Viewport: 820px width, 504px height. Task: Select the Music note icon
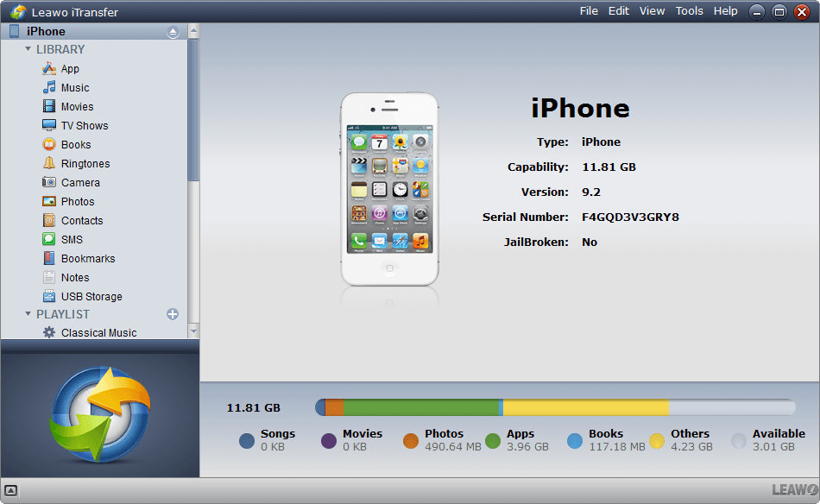(49, 87)
